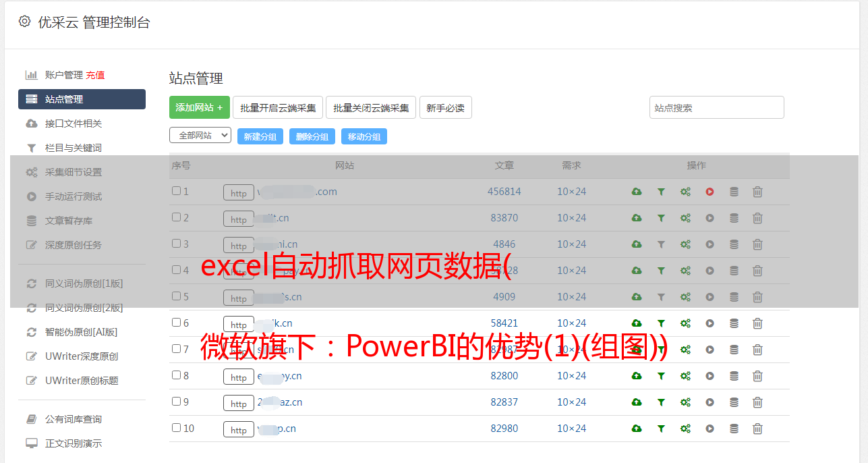Tick the checkbox for site row 1

[176, 191]
